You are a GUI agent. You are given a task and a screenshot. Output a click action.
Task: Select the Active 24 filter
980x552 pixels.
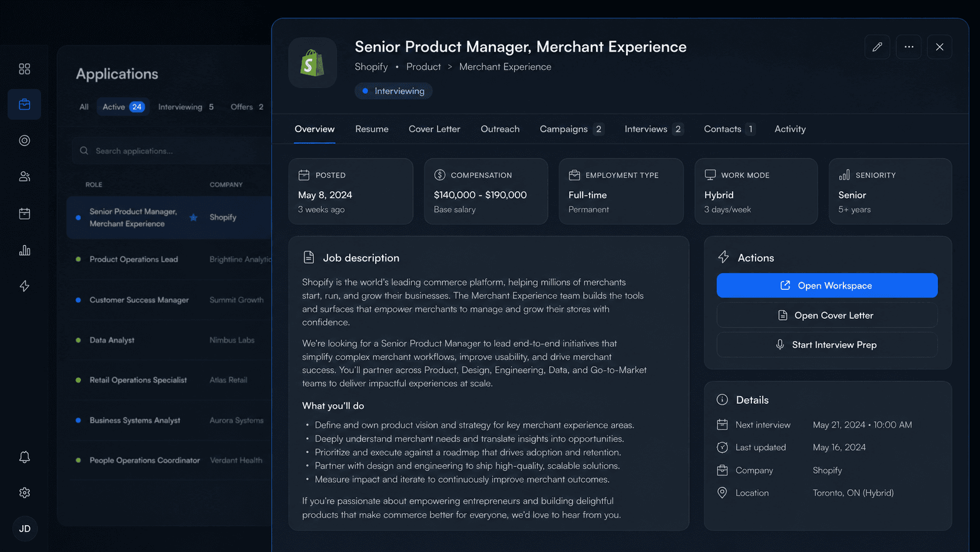point(123,107)
